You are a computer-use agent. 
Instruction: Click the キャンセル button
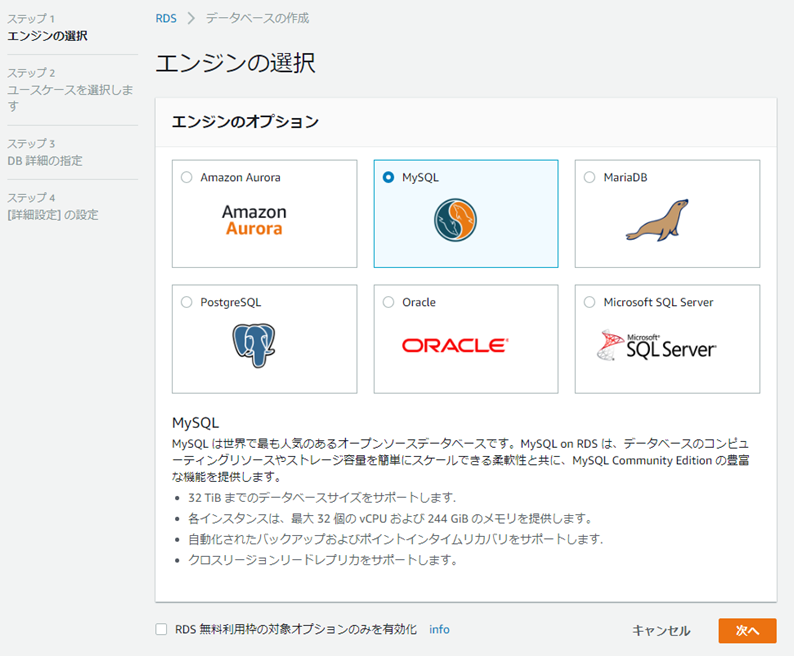(661, 631)
